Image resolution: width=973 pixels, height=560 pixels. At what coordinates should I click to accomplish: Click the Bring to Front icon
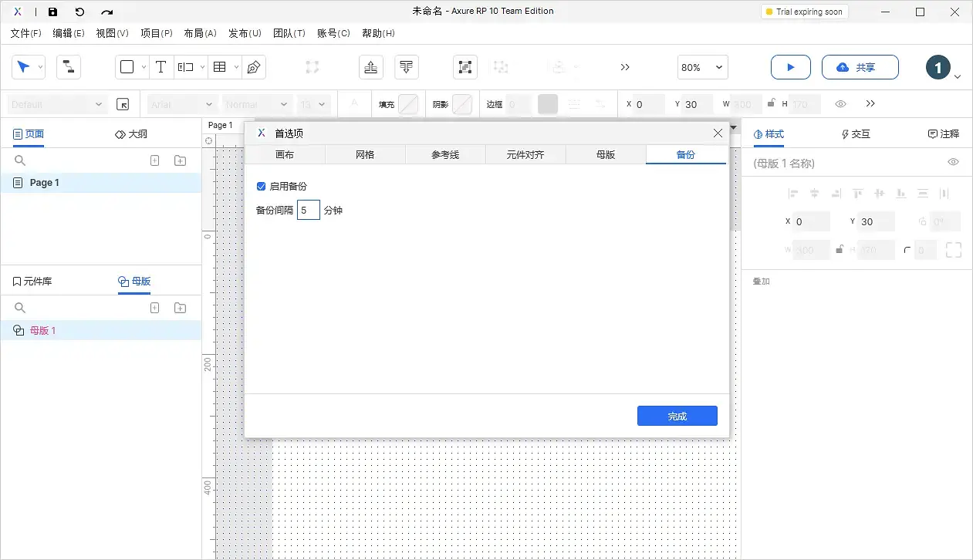pos(371,67)
